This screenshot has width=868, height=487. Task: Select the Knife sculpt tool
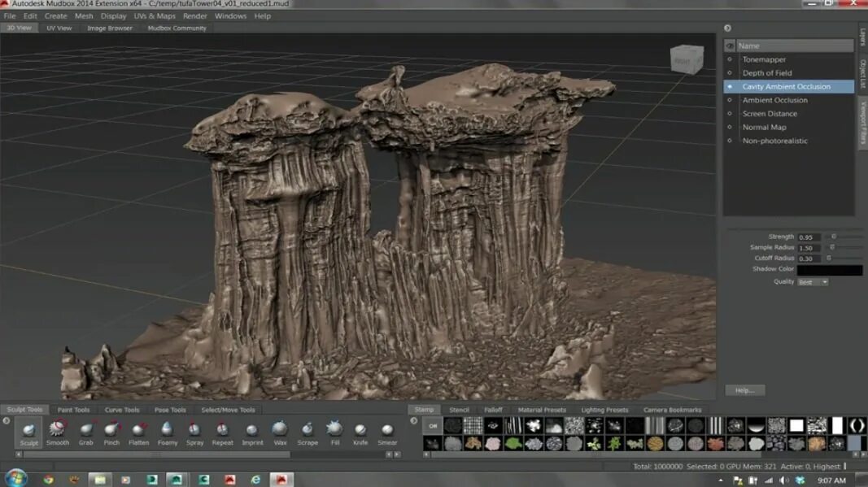click(360, 431)
